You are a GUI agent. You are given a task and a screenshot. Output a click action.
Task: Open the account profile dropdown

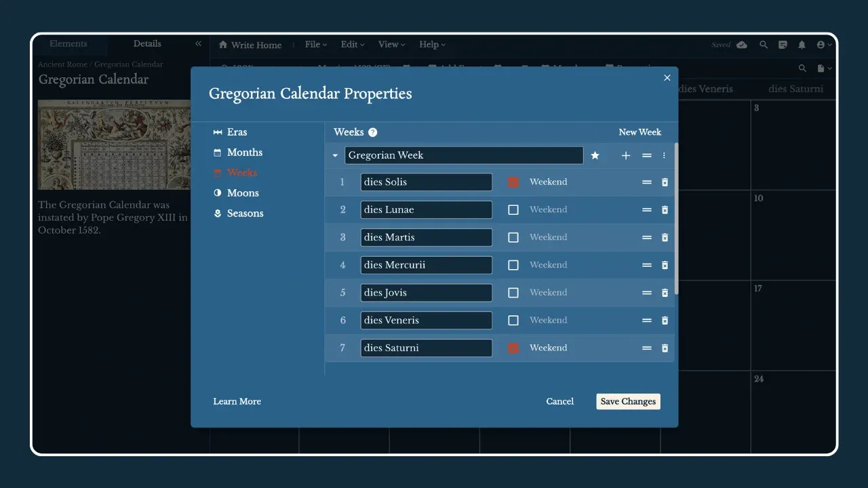(824, 45)
